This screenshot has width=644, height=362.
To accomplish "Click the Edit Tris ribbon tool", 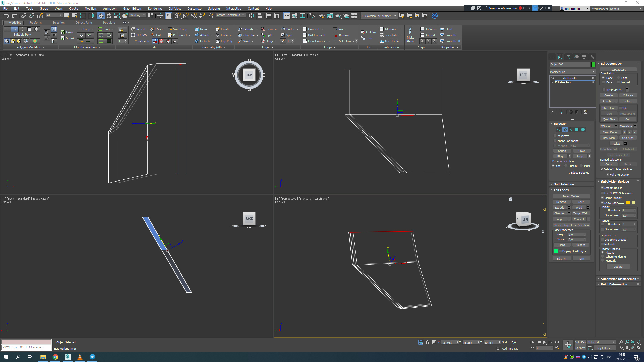I will [x=369, y=32].
